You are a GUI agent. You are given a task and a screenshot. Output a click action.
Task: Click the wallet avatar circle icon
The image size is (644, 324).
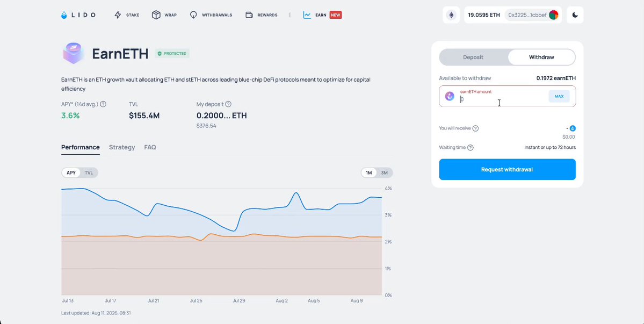click(x=553, y=15)
